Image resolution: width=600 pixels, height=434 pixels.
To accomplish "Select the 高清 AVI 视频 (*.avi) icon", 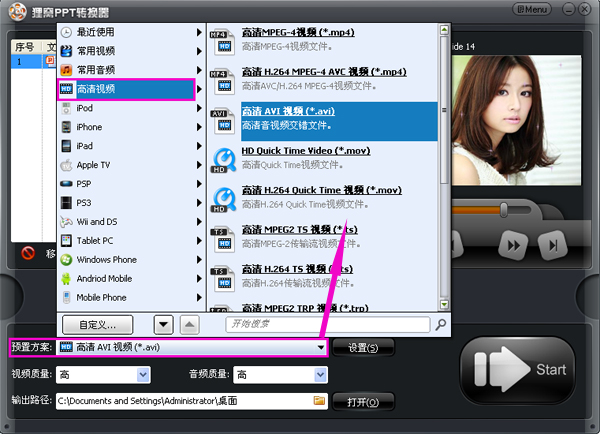I will pos(223,121).
